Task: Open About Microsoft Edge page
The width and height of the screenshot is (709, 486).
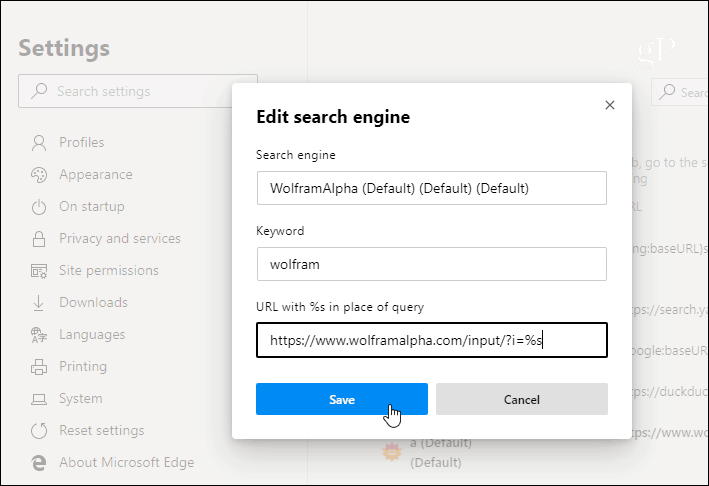Action: pyautogui.click(x=127, y=462)
